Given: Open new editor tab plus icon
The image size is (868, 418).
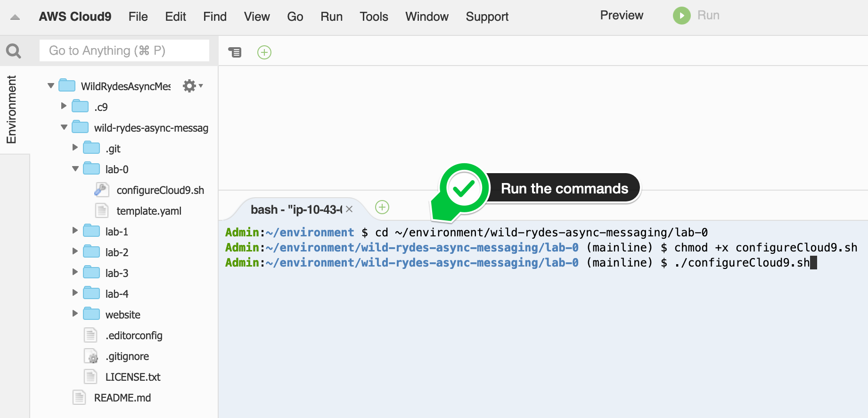Looking at the screenshot, I should coord(264,52).
